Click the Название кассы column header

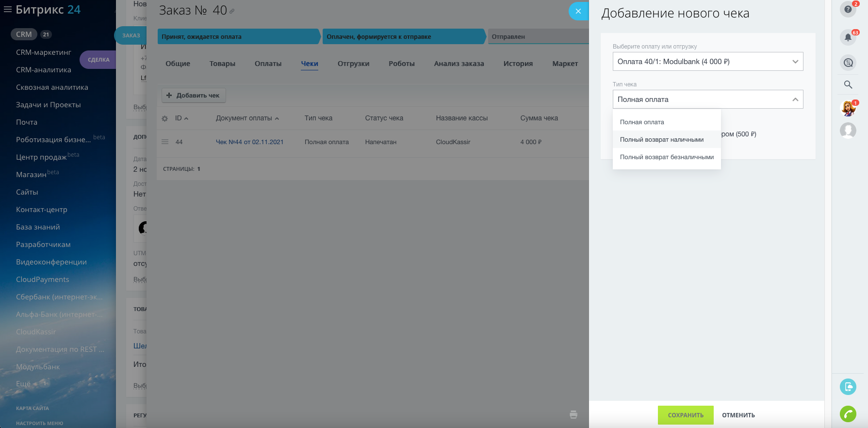pyautogui.click(x=462, y=118)
